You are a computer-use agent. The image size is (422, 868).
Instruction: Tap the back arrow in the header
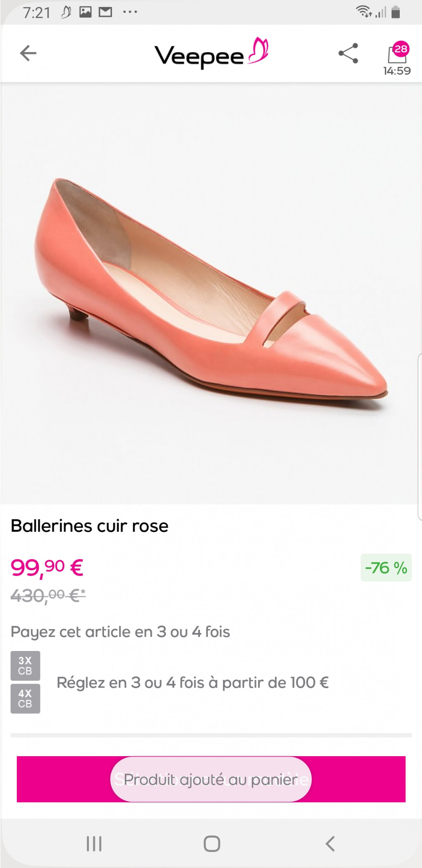(28, 53)
